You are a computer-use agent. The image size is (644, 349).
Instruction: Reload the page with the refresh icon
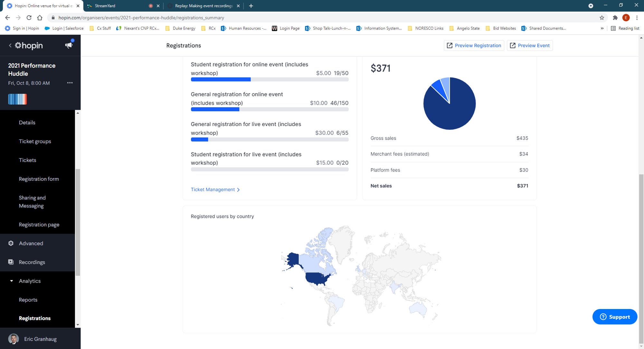29,18
